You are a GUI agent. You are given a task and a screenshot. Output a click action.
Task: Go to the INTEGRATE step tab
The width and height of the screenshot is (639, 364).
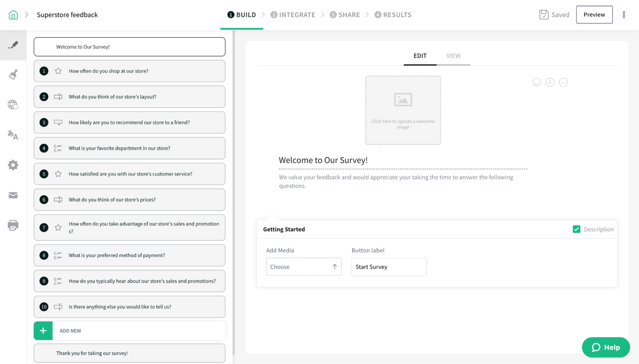pos(293,15)
